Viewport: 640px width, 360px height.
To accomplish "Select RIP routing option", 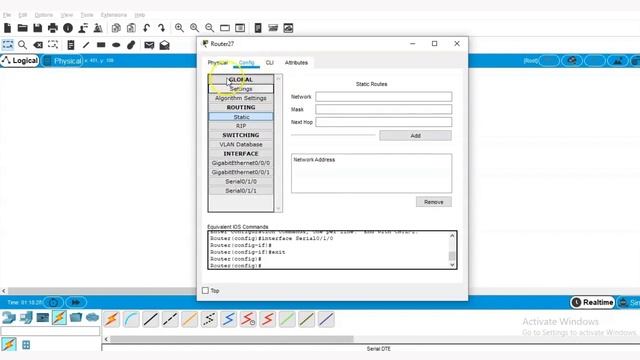I will (x=241, y=126).
